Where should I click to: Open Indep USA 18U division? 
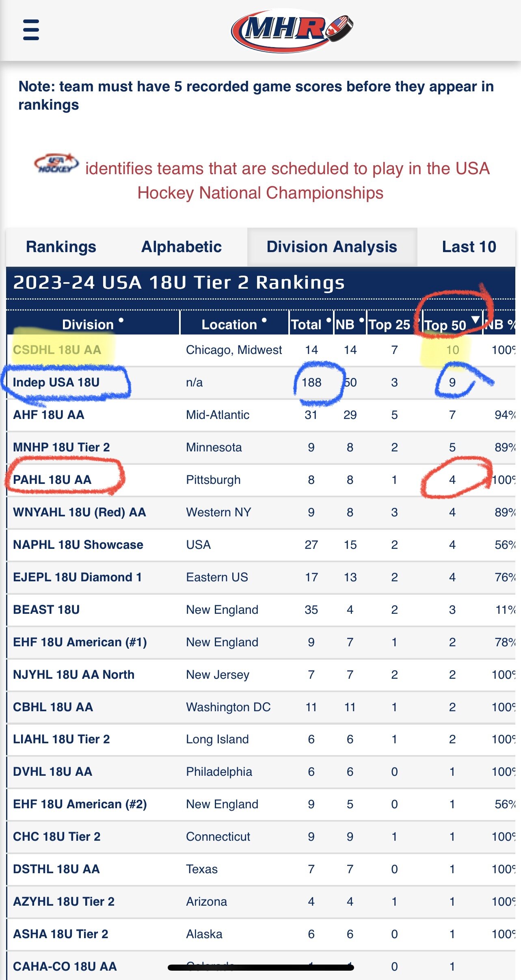click(56, 382)
